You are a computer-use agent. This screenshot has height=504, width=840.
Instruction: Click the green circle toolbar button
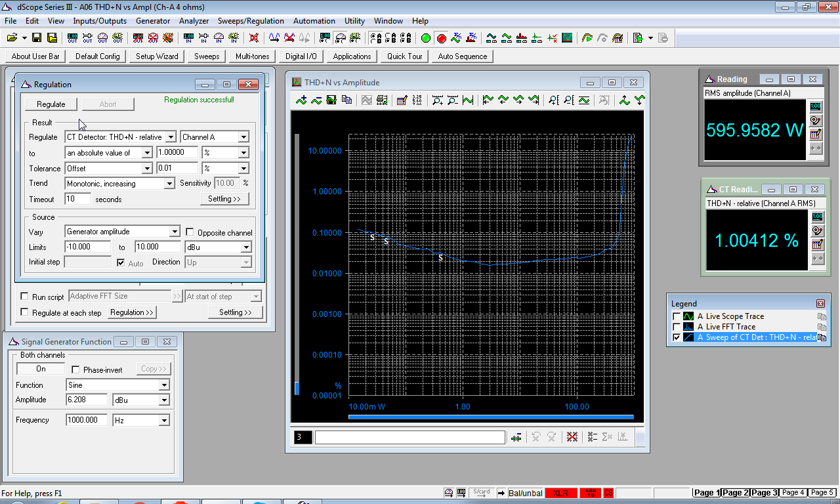tap(426, 37)
